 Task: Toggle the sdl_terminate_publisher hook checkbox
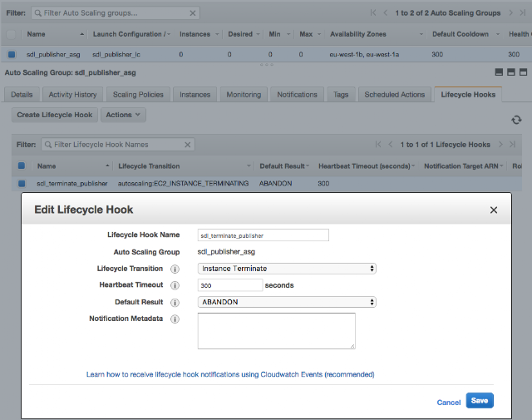point(22,183)
